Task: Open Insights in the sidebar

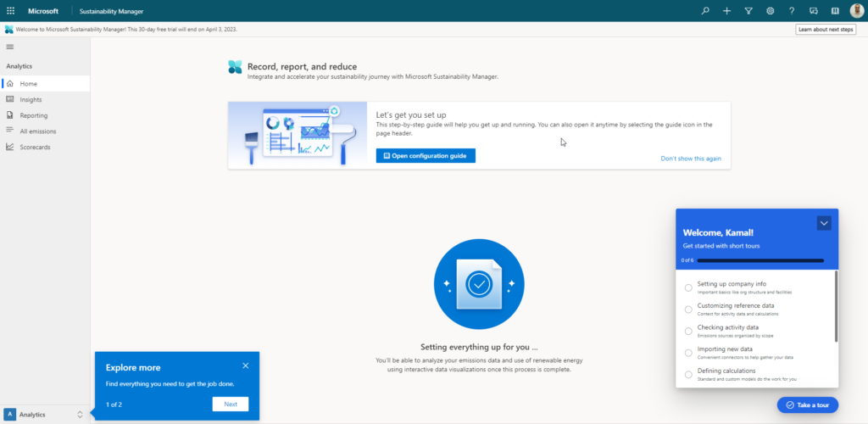Action: pos(45,99)
